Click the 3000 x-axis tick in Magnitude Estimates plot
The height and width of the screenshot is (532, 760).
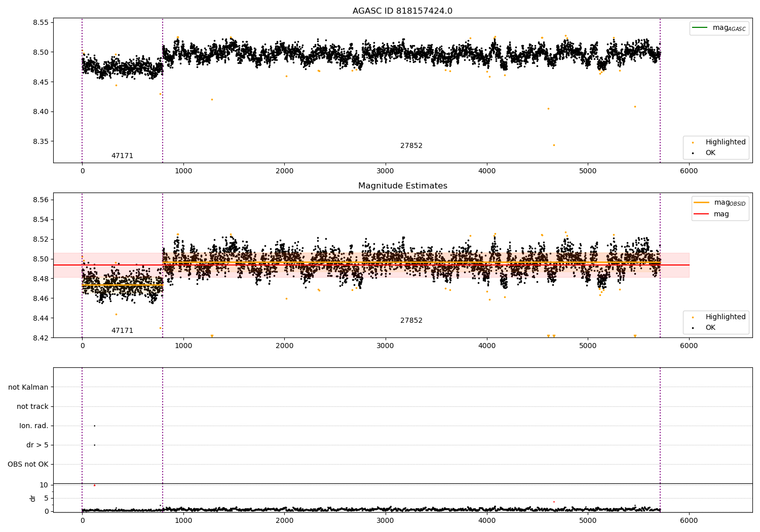point(386,346)
